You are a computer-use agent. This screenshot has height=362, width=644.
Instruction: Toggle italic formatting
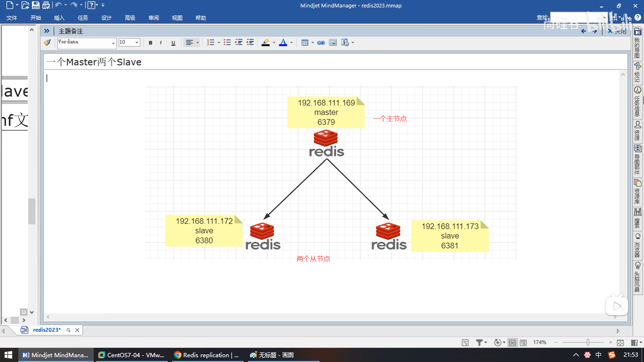point(161,43)
